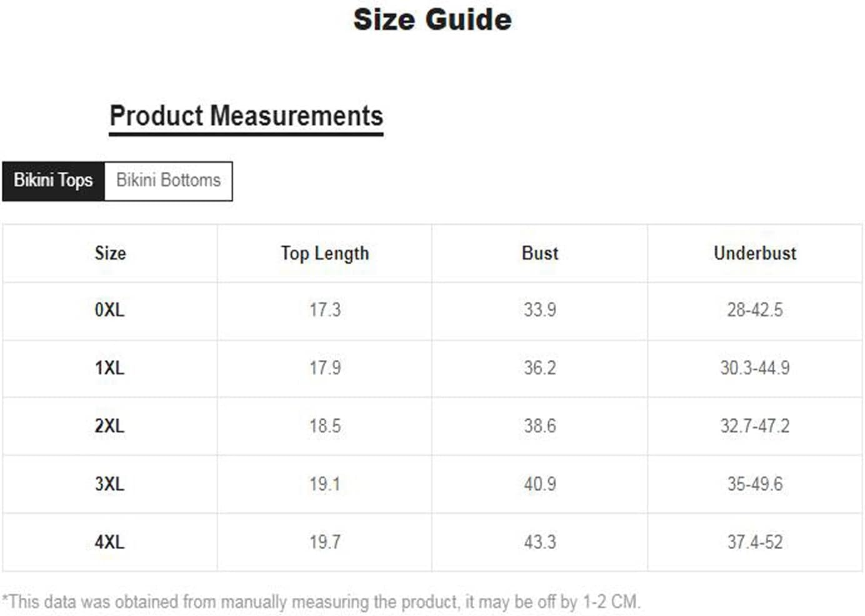Select the 1XL size row label
This screenshot has width=865, height=616.
coord(110,369)
